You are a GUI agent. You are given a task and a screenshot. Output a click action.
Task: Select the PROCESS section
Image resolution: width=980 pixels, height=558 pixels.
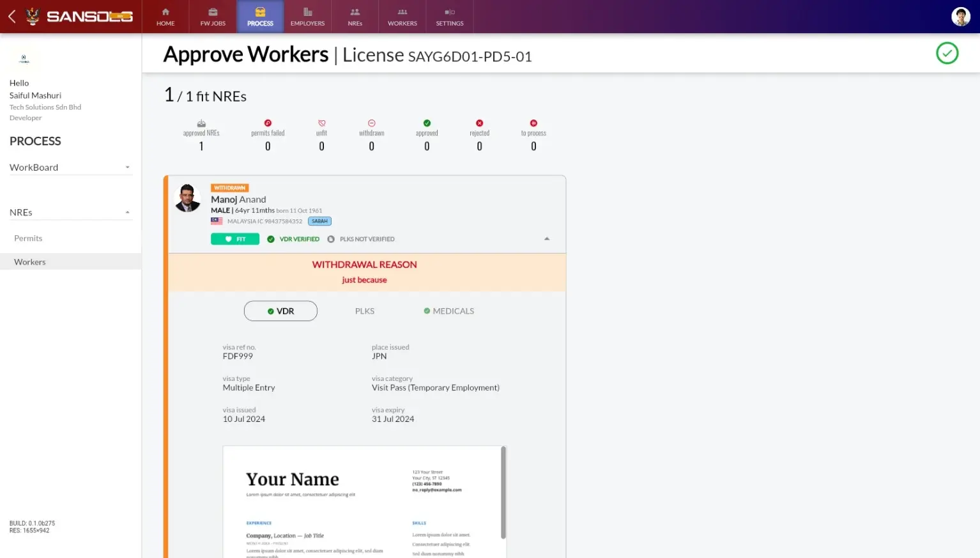(x=260, y=17)
